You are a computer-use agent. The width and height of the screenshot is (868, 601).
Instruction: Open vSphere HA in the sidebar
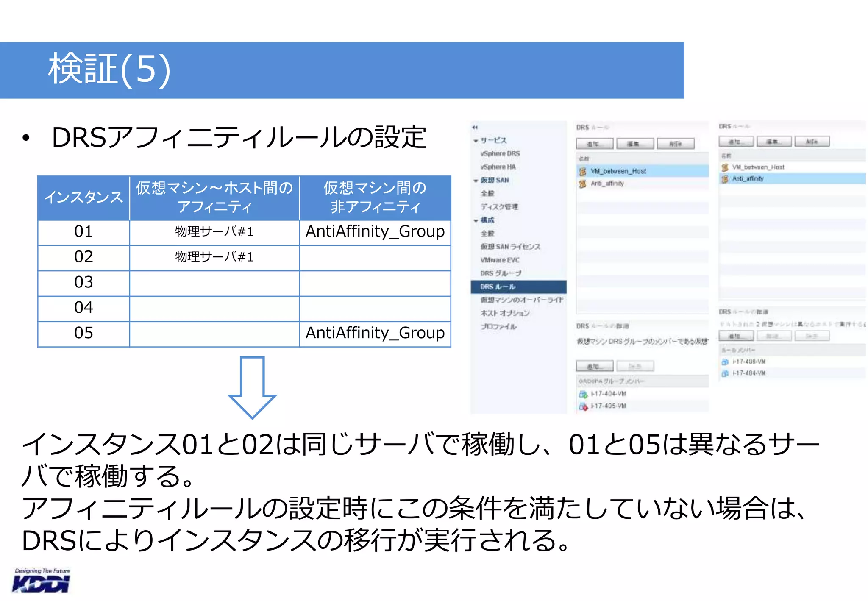point(498,167)
